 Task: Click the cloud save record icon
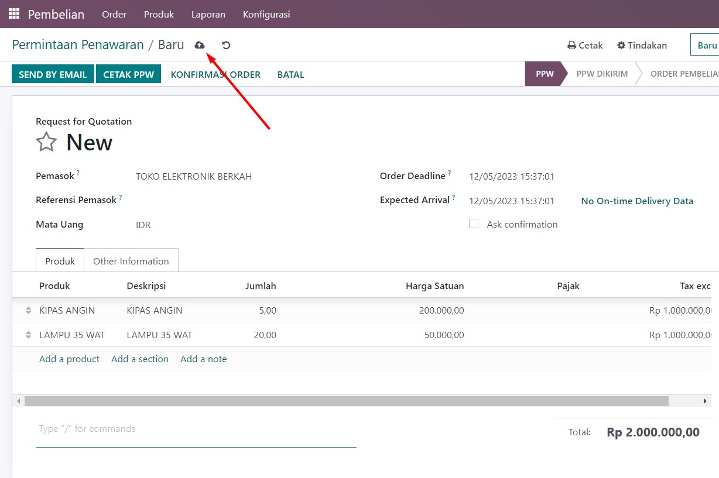[199, 45]
